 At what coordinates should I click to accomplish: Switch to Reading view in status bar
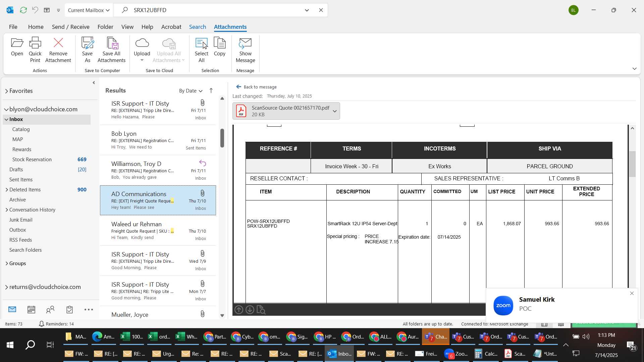coord(561,324)
